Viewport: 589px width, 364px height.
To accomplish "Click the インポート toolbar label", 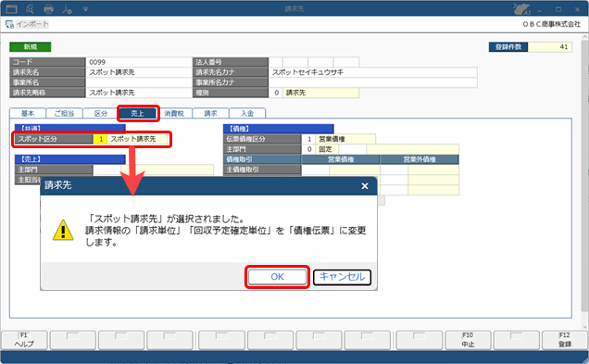I will coord(32,24).
